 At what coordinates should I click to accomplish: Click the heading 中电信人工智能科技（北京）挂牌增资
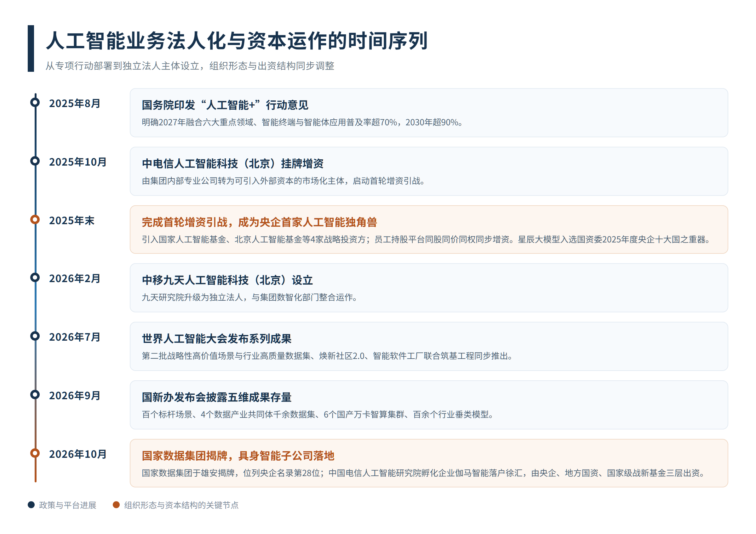pyautogui.click(x=233, y=163)
